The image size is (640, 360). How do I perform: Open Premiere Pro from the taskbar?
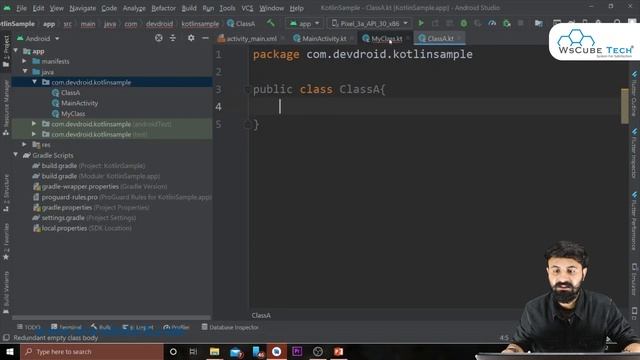tap(297, 351)
